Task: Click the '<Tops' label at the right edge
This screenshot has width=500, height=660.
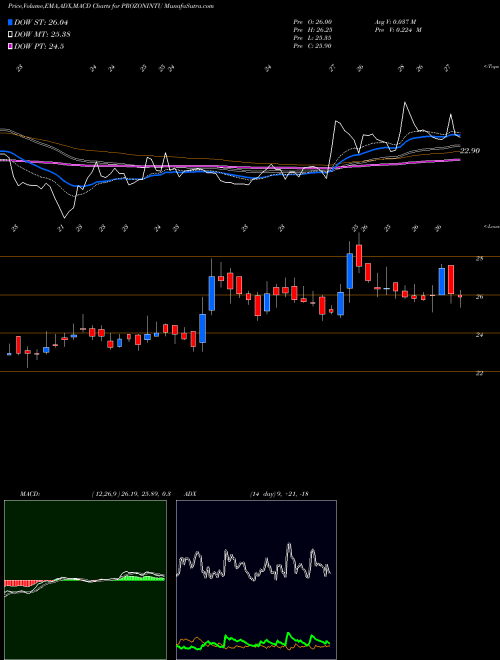Action: click(492, 67)
